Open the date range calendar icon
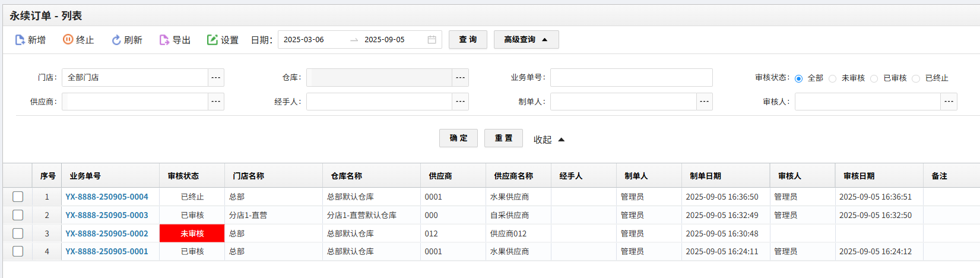The image size is (980, 278). [x=432, y=40]
